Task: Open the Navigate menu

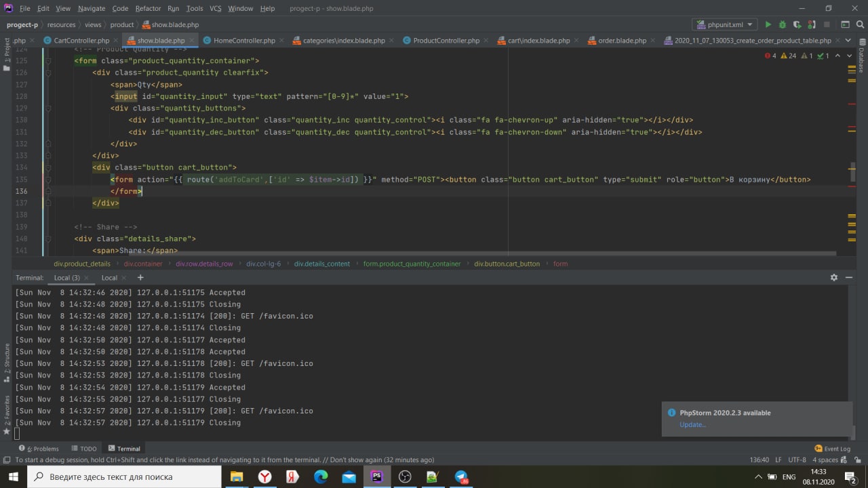Action: tap(92, 8)
